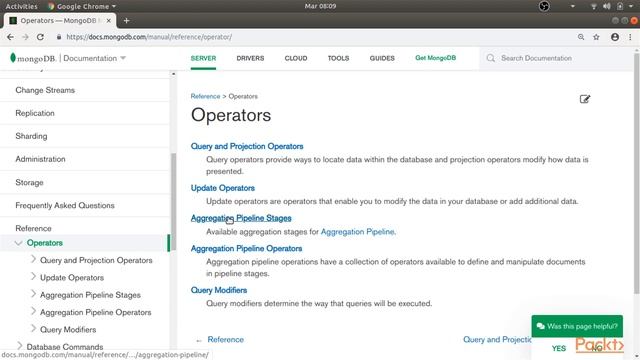Image resolution: width=640 pixels, height=360 pixels.
Task: Open the zoom magnifier icon in address bar
Action: (x=581, y=37)
